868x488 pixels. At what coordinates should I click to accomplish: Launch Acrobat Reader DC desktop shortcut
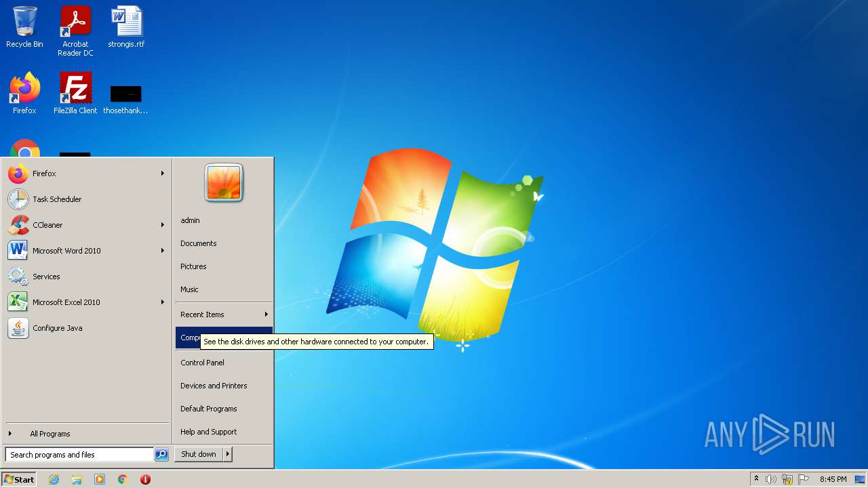coord(75,30)
